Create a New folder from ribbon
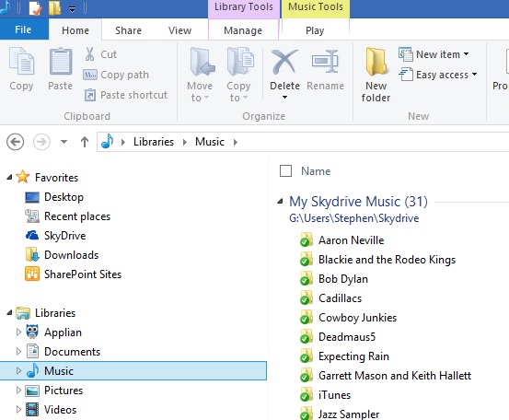This screenshot has width=509, height=420. pos(376,75)
